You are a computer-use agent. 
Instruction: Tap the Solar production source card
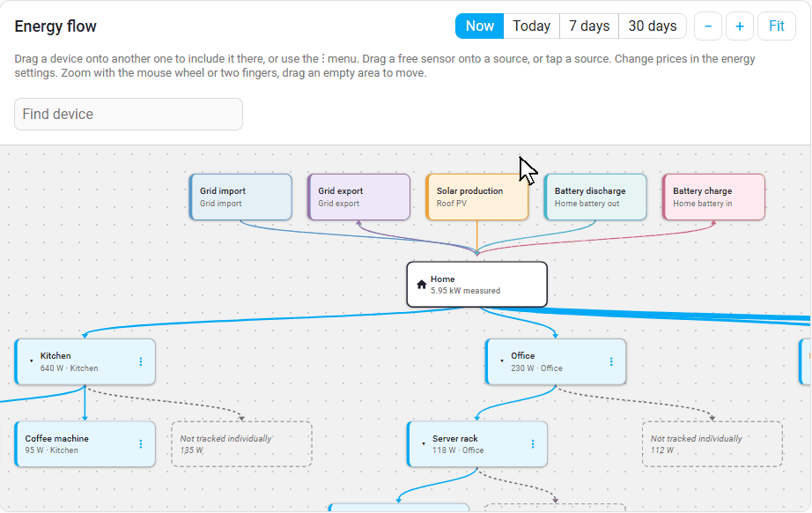click(477, 197)
